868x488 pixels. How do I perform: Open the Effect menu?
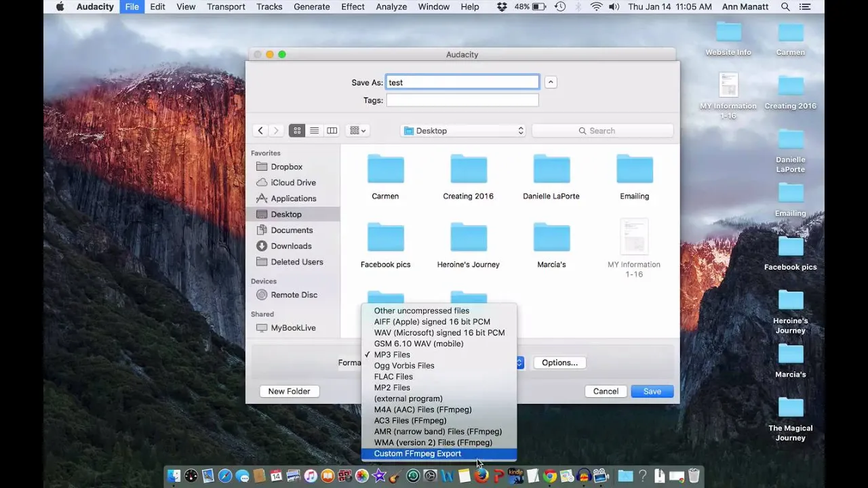tap(353, 7)
